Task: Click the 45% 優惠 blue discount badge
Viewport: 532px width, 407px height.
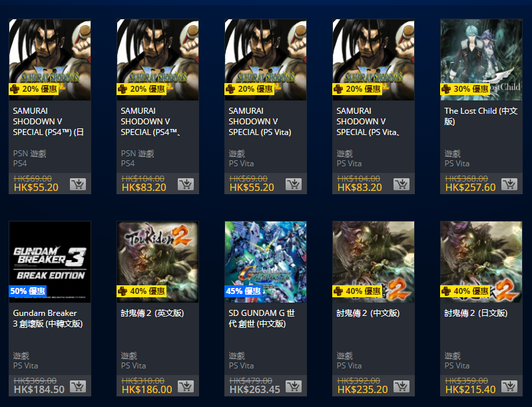Action: pyautogui.click(x=243, y=291)
